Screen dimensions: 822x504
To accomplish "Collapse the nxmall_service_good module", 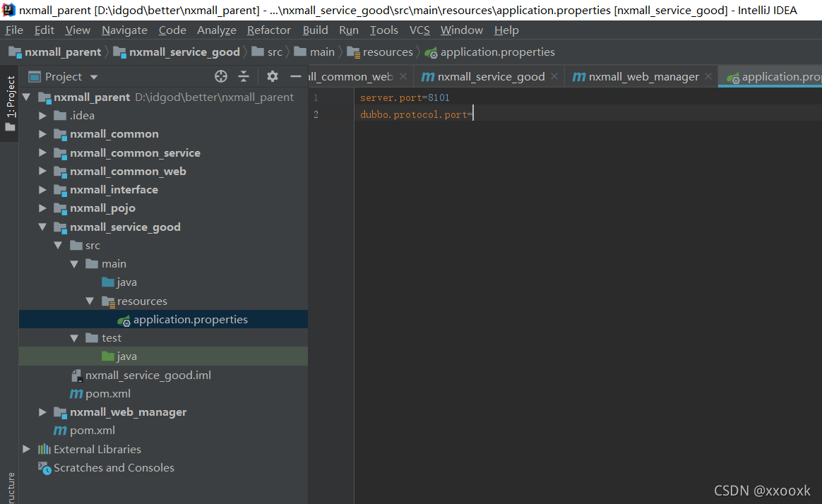I will [x=42, y=227].
